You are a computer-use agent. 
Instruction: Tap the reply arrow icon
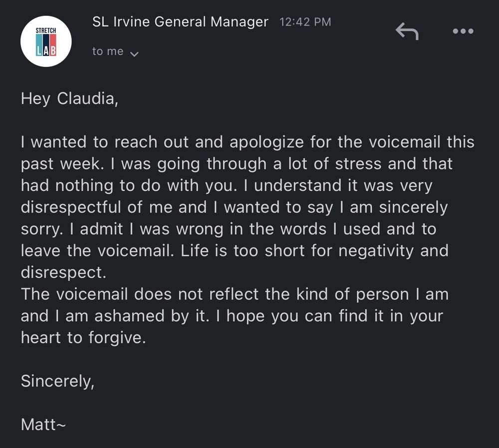click(x=407, y=31)
